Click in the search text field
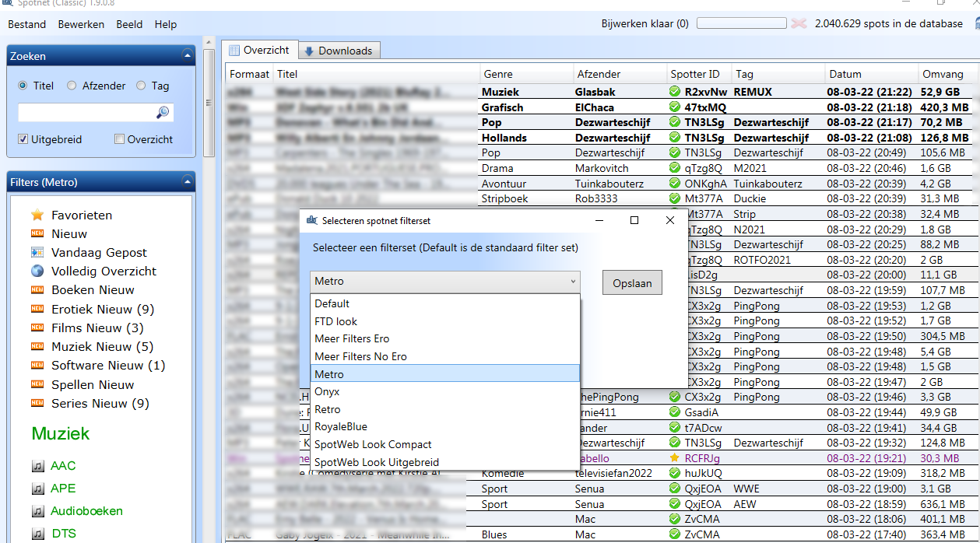Screen dimensions: 980x543 click(x=86, y=113)
